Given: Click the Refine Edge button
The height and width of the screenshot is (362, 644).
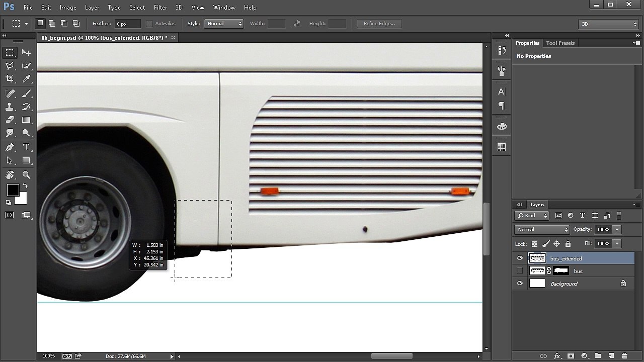Looking at the screenshot, I should point(379,24).
